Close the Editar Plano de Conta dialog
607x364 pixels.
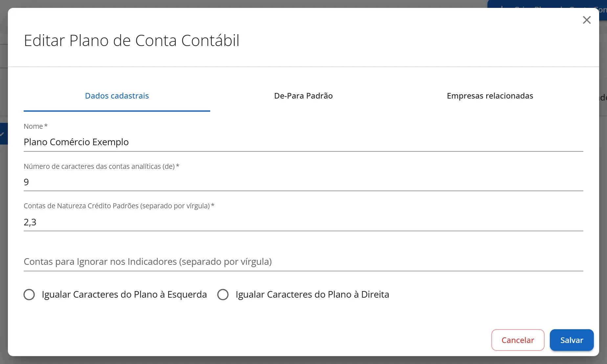pos(587,20)
